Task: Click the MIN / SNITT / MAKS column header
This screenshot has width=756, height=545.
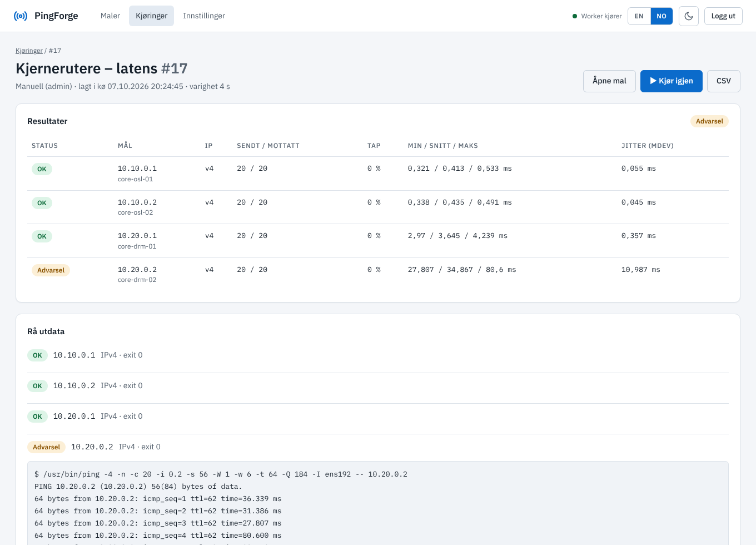Action: tap(443, 146)
